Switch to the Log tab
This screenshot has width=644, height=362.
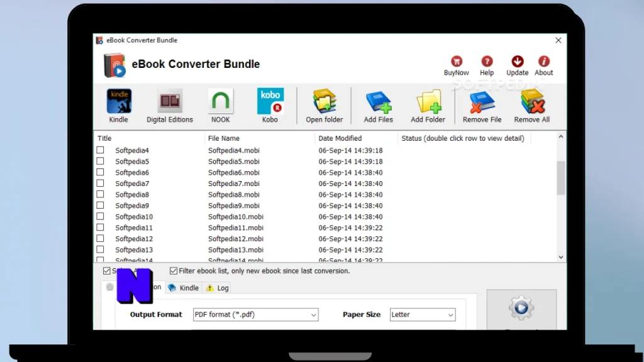pos(218,288)
